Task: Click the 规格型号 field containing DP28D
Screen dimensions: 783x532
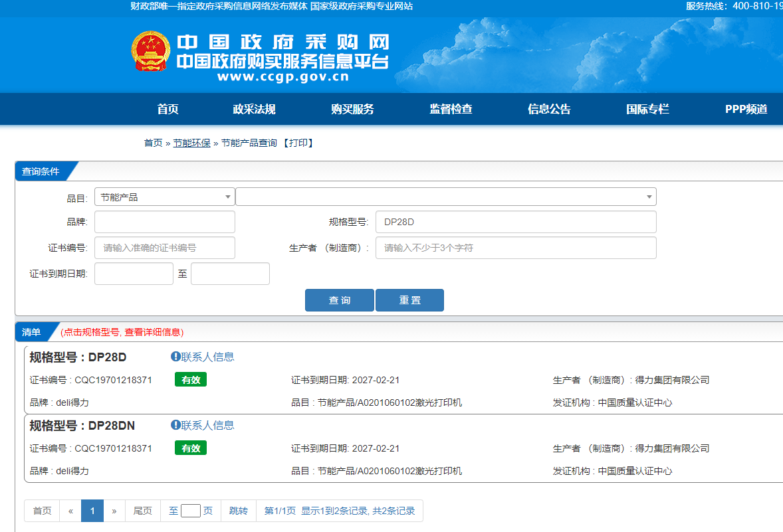Action: click(x=516, y=222)
